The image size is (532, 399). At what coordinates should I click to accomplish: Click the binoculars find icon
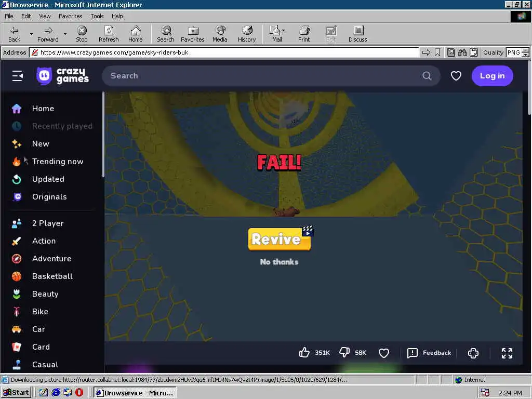(462, 52)
